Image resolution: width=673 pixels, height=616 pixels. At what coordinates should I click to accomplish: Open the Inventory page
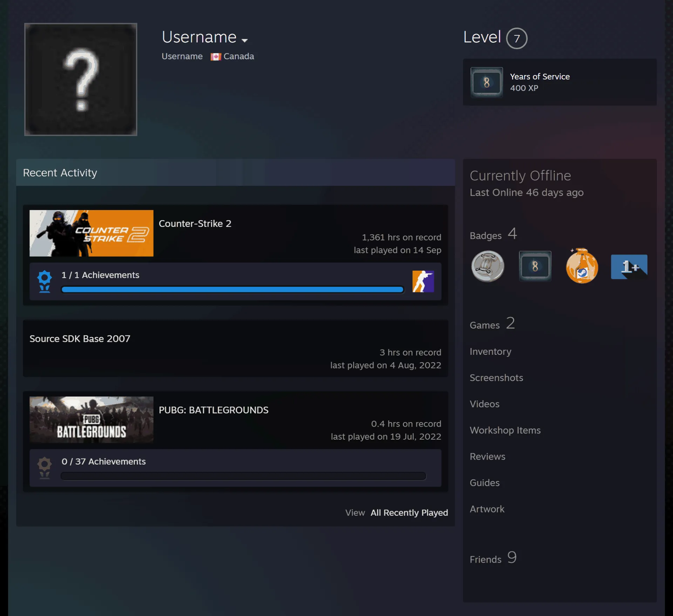click(490, 351)
